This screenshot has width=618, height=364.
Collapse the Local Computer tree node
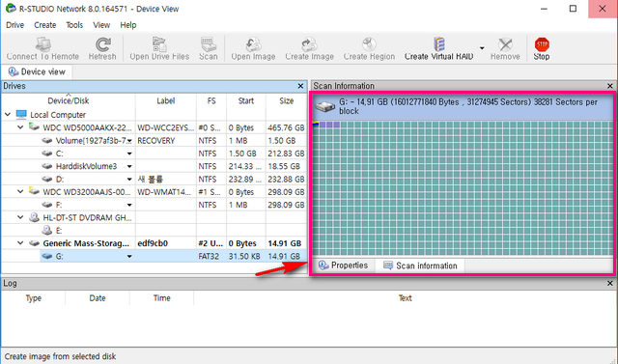pos(8,115)
